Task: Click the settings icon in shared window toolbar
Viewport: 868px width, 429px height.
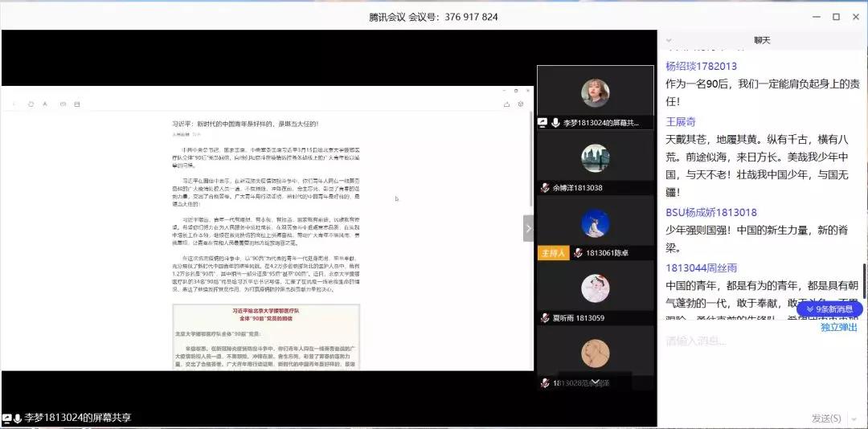Action: click(521, 104)
